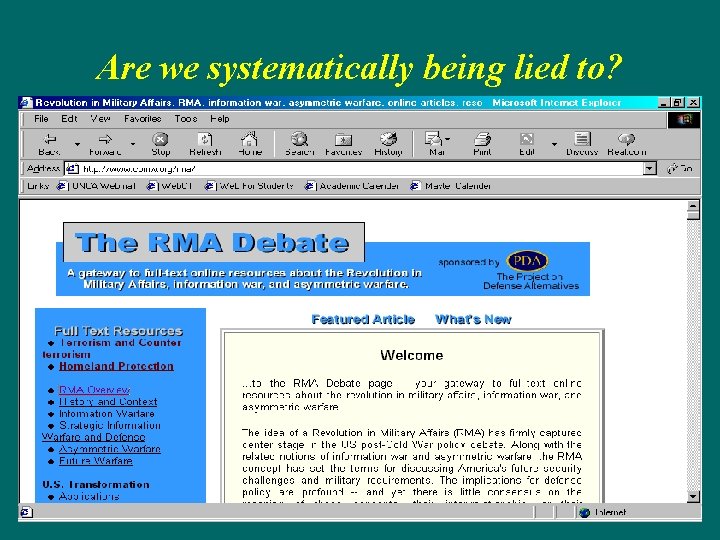
Task: Open Terrorism and Counter terrorism link
Action: click(x=112, y=349)
